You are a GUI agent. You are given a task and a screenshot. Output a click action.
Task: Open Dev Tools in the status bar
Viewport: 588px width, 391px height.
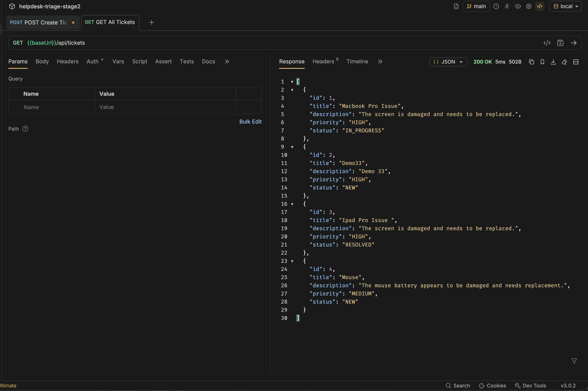530,386
